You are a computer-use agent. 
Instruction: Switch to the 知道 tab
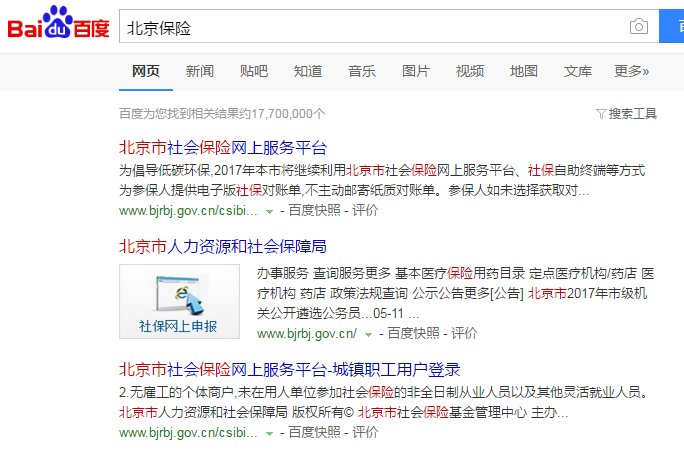308,71
